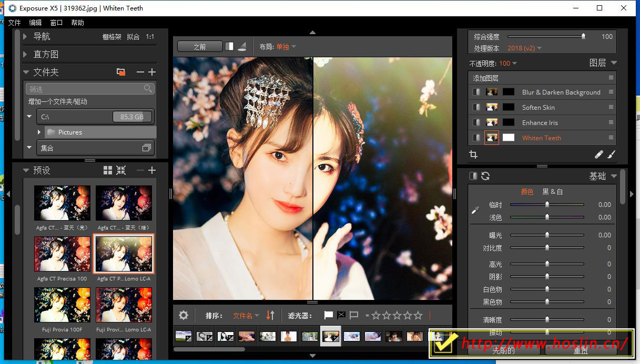The image size is (640, 364).
Task: Open the filmstrip settings gear
Action: (x=184, y=315)
